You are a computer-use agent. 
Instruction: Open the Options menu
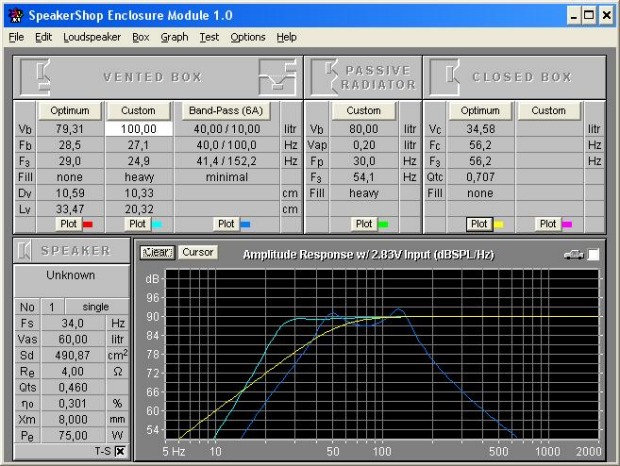(x=248, y=37)
